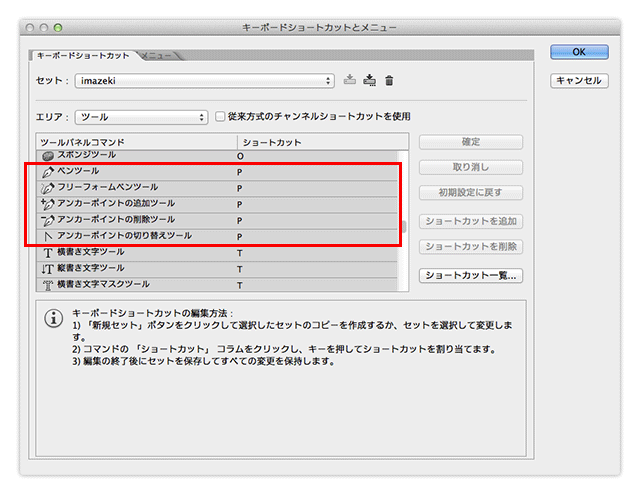Image resolution: width=640 pixels, height=495 pixels.
Task: Click the 横書き文字ツール T icon
Action: pyautogui.click(x=47, y=252)
